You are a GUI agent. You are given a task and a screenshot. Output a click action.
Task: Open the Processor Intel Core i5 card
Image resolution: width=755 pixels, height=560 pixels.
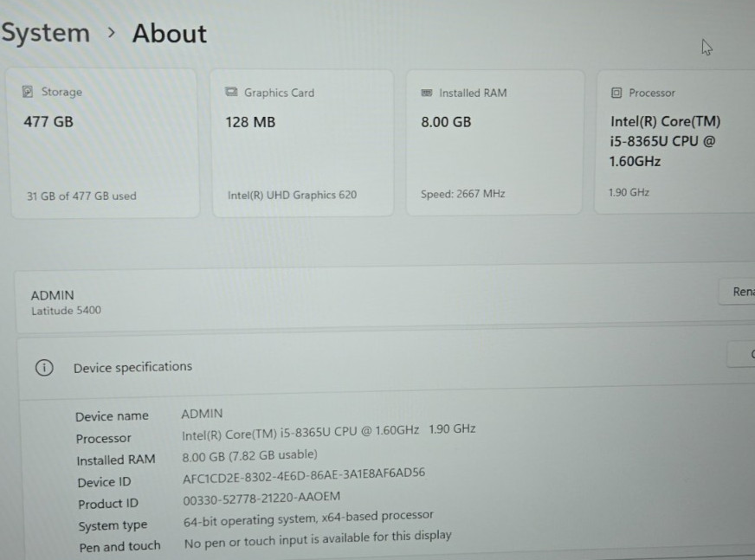click(x=675, y=142)
